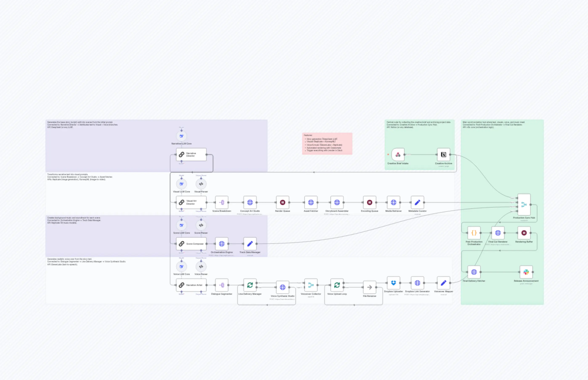588x380 pixels.
Task: Click the Creative Brief Intake webhook node
Action: (398, 154)
